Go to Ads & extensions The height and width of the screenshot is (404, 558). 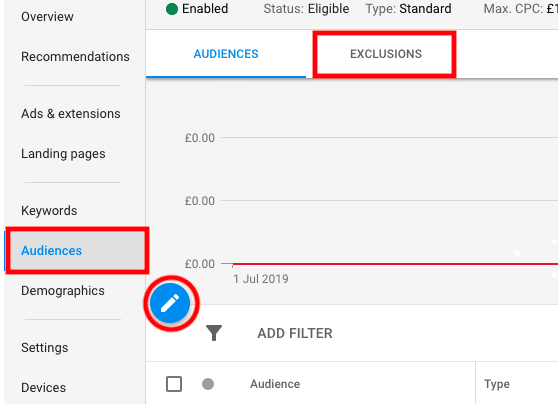(x=71, y=114)
